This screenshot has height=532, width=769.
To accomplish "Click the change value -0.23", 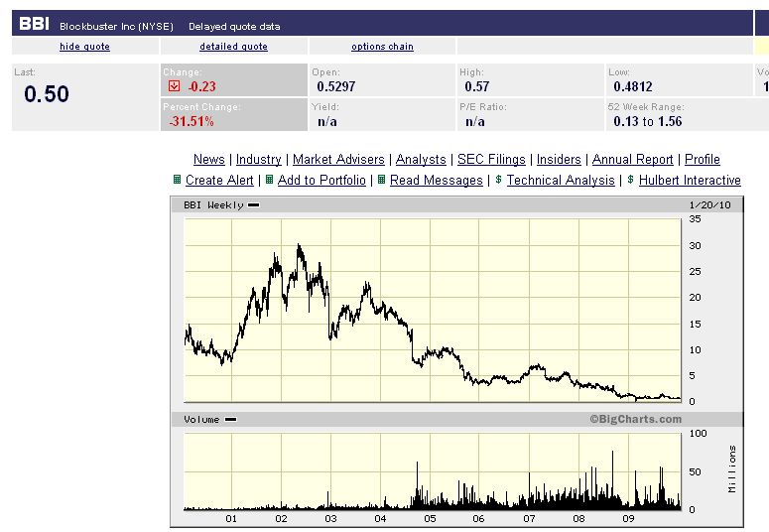I will click(x=202, y=87).
